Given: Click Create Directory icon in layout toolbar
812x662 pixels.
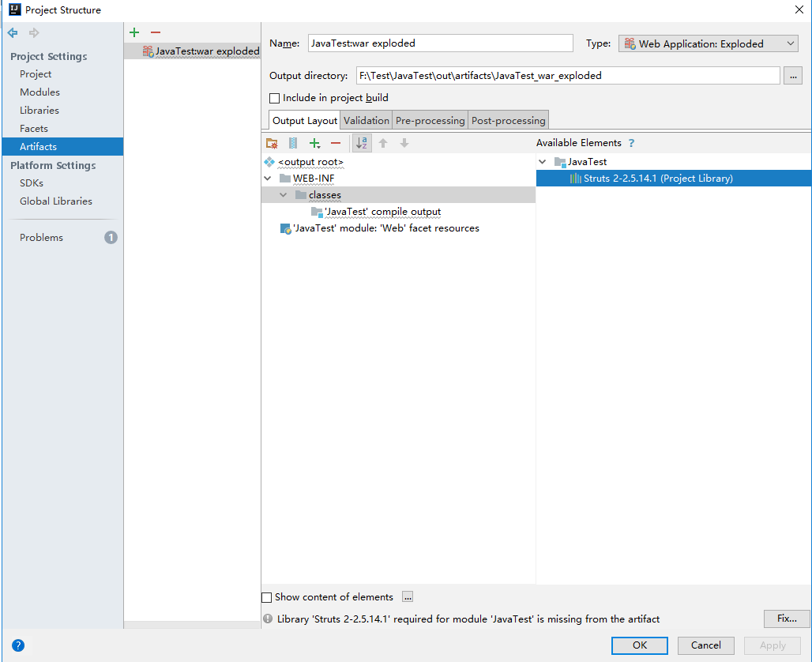Looking at the screenshot, I should [x=272, y=144].
